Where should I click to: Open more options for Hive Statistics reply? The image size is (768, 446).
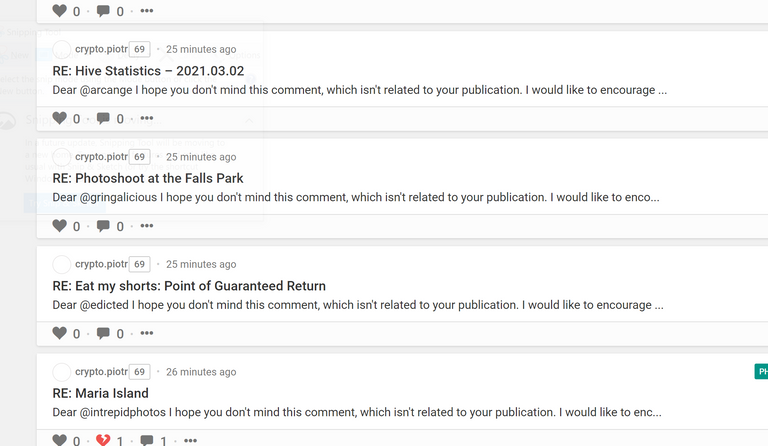(147, 118)
